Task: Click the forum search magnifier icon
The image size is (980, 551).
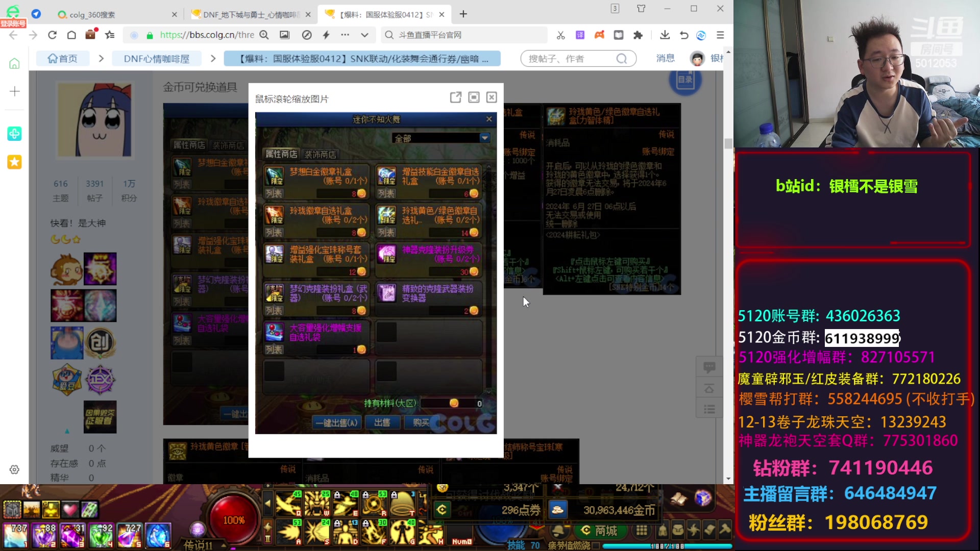Action: coord(621,59)
